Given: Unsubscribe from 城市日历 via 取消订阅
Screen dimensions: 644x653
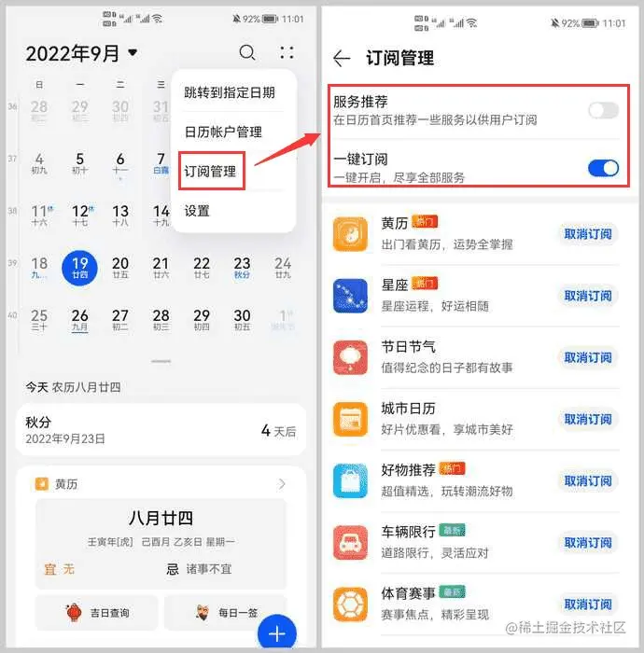Looking at the screenshot, I should pos(588,419).
